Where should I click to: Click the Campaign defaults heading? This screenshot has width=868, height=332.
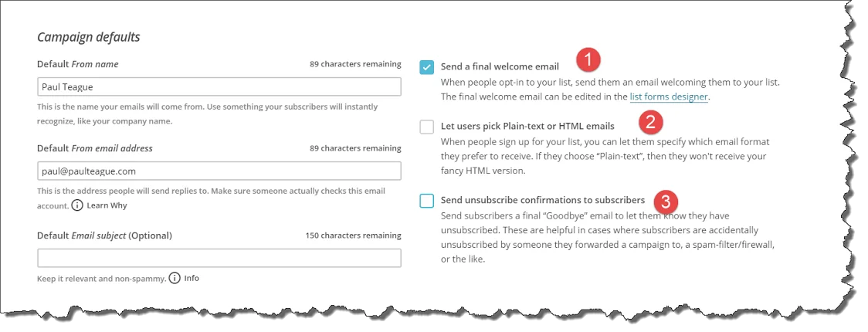(x=88, y=36)
